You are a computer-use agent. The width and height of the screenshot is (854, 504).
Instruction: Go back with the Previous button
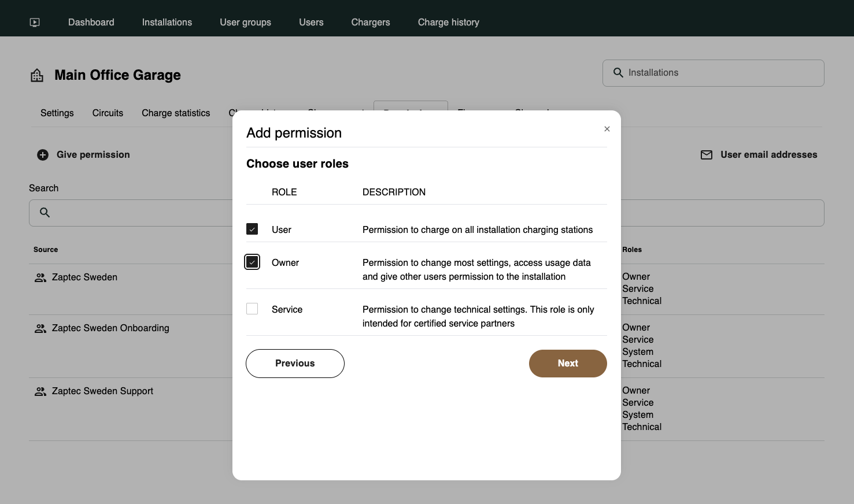coord(295,364)
